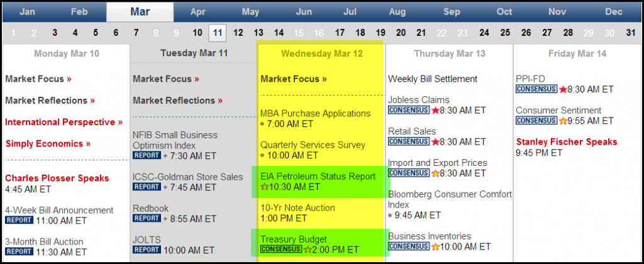
Task: Click CONSENSUS badge under Jobless Claims
Action: click(x=409, y=110)
